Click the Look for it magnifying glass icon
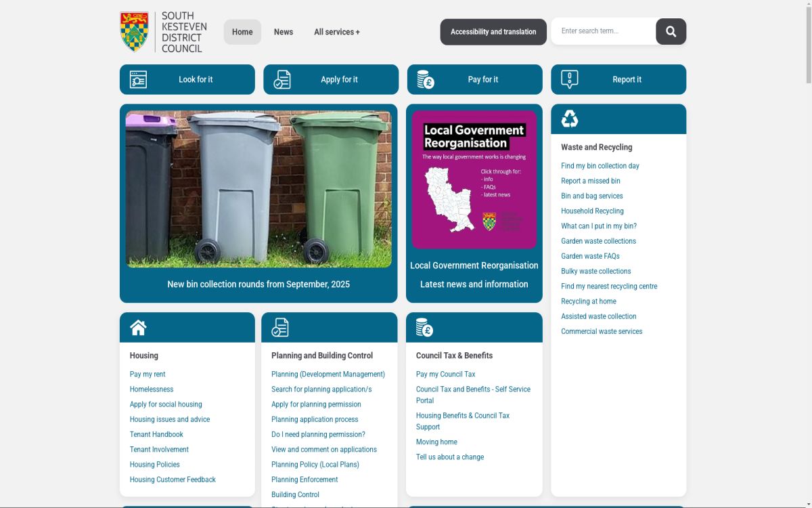The height and width of the screenshot is (508, 812). [139, 79]
